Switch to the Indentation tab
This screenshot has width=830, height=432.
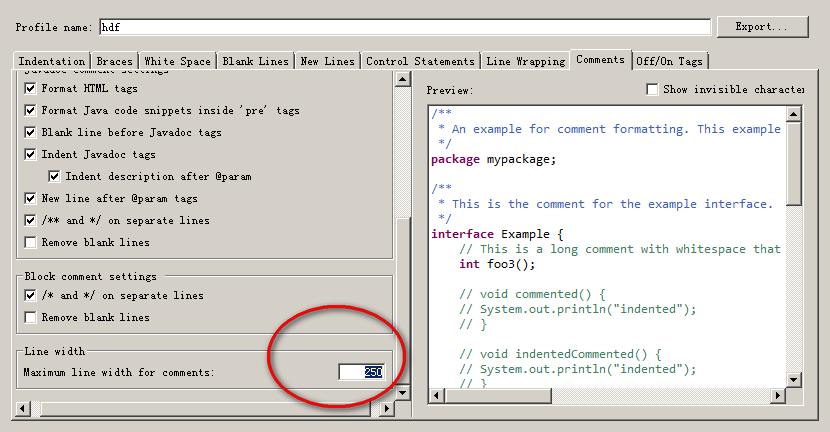pos(52,62)
